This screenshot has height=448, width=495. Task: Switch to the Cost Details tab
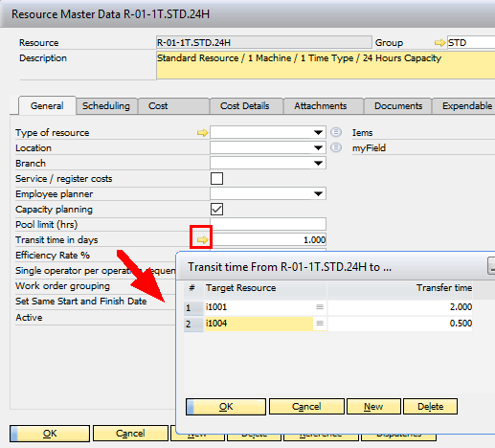coord(245,106)
